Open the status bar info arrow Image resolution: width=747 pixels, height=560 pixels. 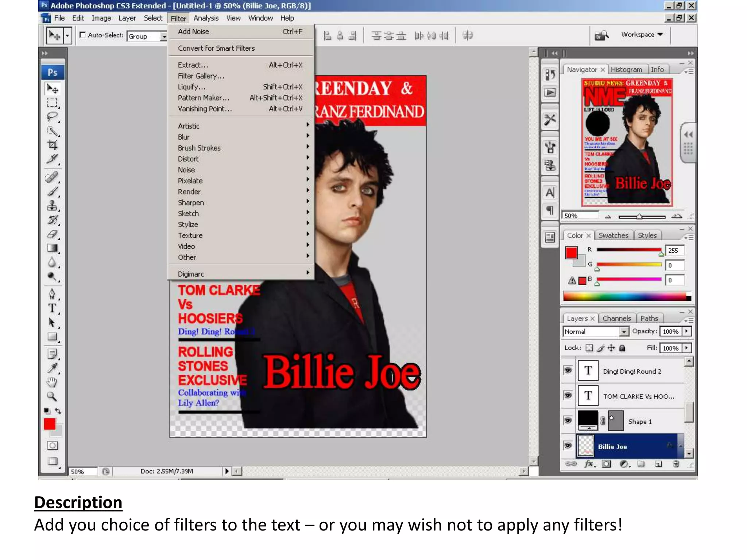(x=227, y=471)
